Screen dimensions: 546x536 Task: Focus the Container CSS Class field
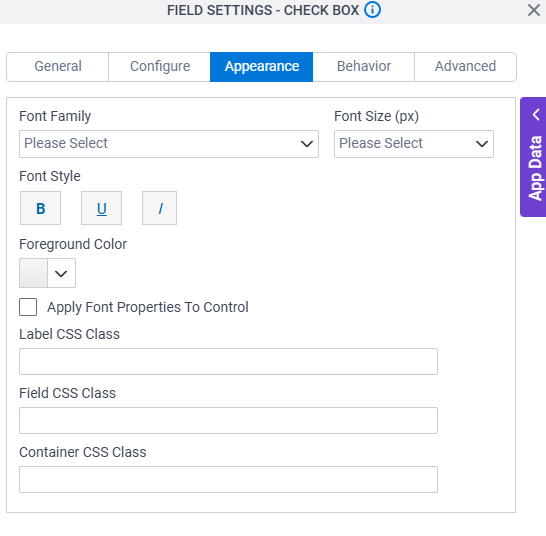click(228, 480)
